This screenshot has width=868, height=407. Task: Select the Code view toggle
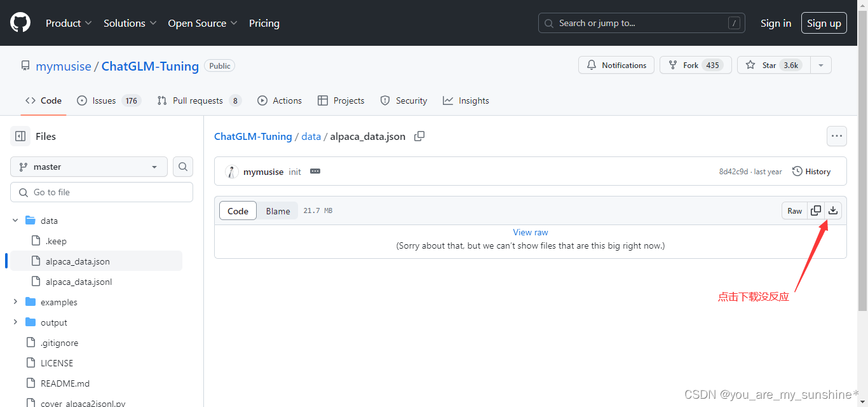(238, 211)
